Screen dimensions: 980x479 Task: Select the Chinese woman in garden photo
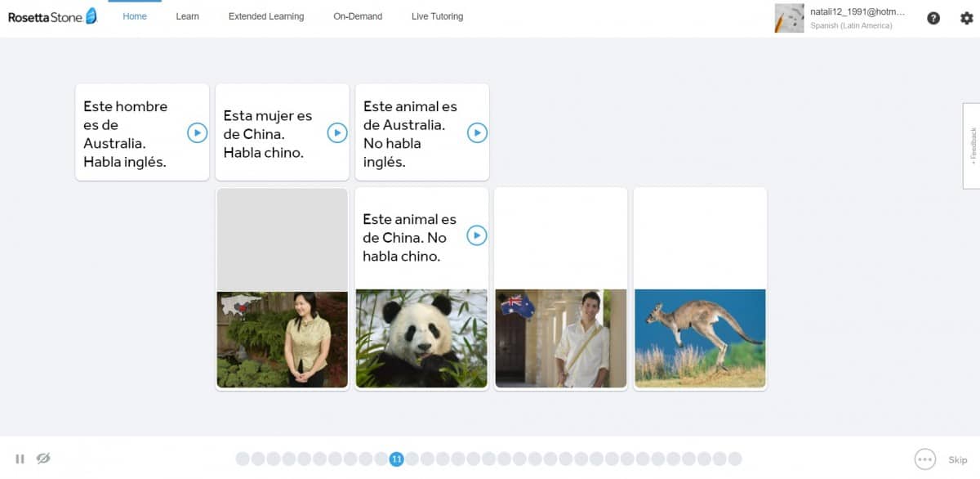coord(283,339)
